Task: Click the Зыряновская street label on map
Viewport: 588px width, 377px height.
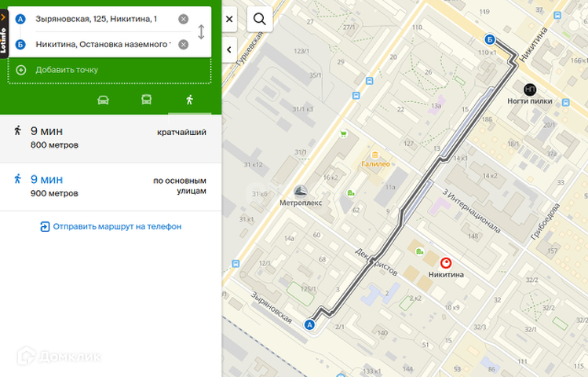Action: (x=271, y=308)
